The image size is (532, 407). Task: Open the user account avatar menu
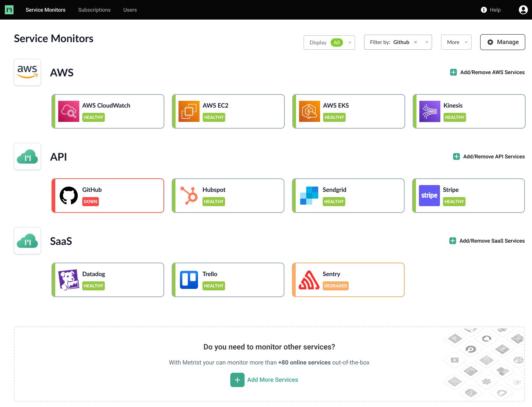click(523, 10)
